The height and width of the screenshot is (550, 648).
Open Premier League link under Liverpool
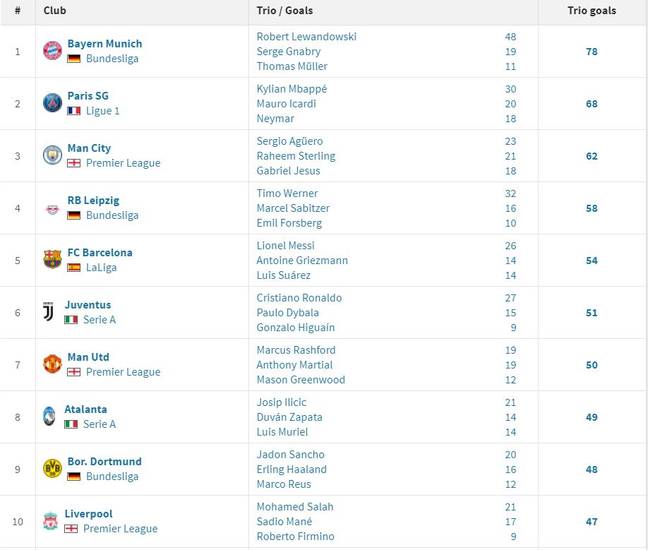(120, 529)
